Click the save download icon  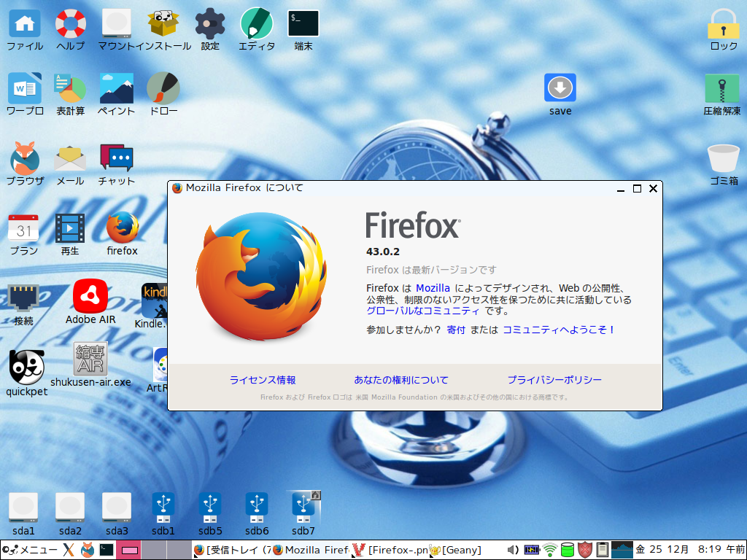(560, 87)
